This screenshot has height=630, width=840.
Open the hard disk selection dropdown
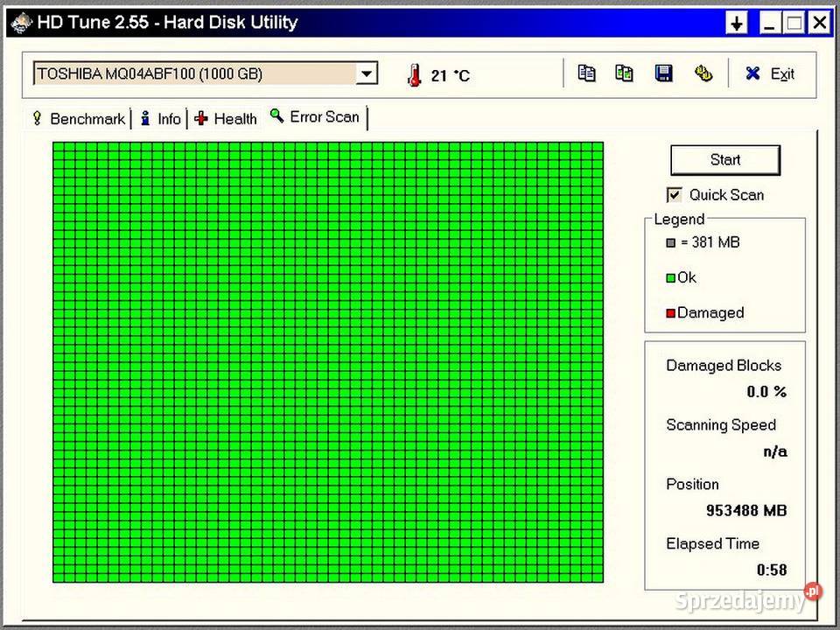(x=367, y=73)
